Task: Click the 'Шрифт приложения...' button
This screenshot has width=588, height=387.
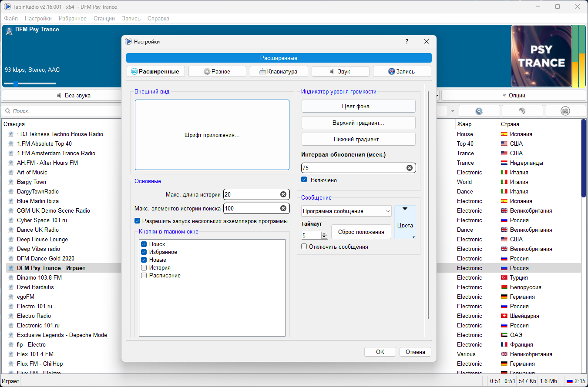Action: 212,135
